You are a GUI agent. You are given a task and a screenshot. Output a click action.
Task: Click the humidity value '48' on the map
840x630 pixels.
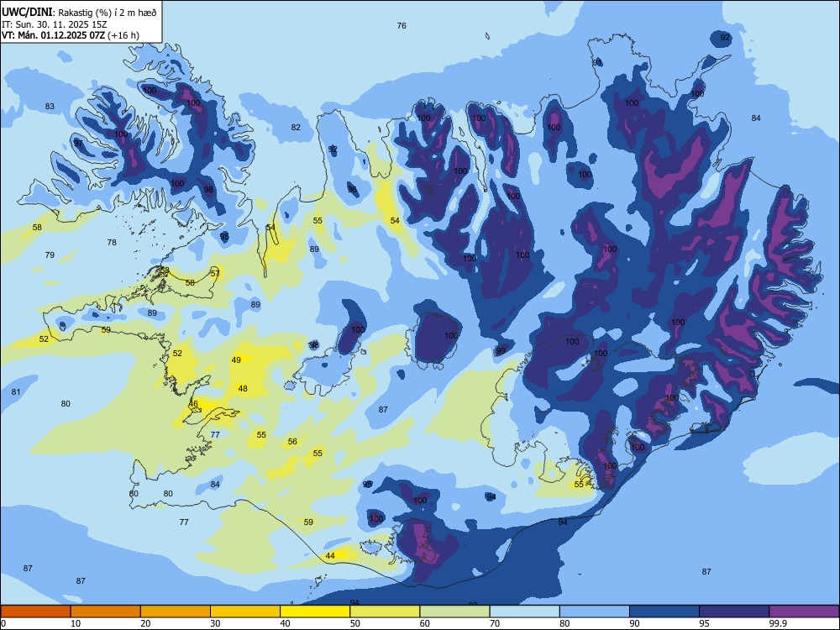(244, 388)
